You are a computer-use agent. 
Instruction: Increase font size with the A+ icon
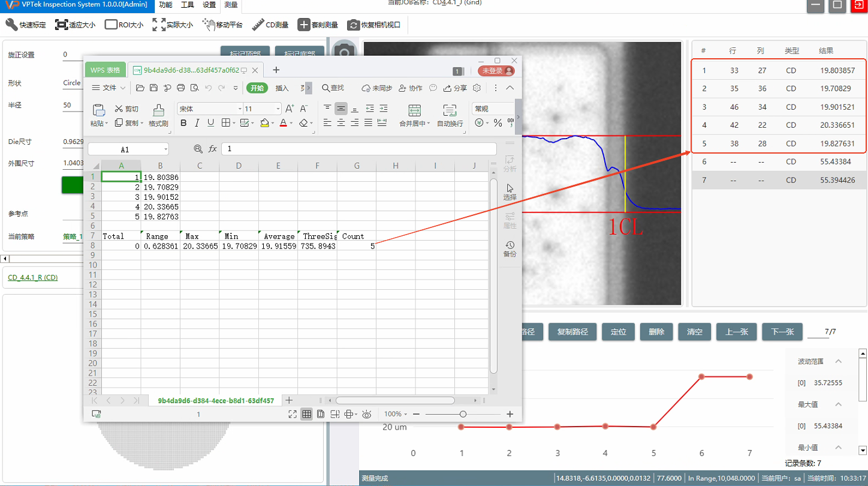click(x=290, y=109)
